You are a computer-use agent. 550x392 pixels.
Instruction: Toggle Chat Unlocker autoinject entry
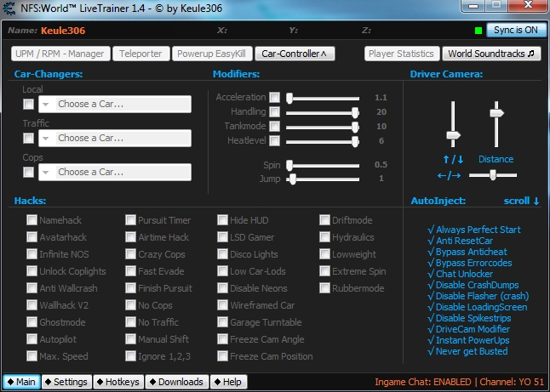(461, 274)
